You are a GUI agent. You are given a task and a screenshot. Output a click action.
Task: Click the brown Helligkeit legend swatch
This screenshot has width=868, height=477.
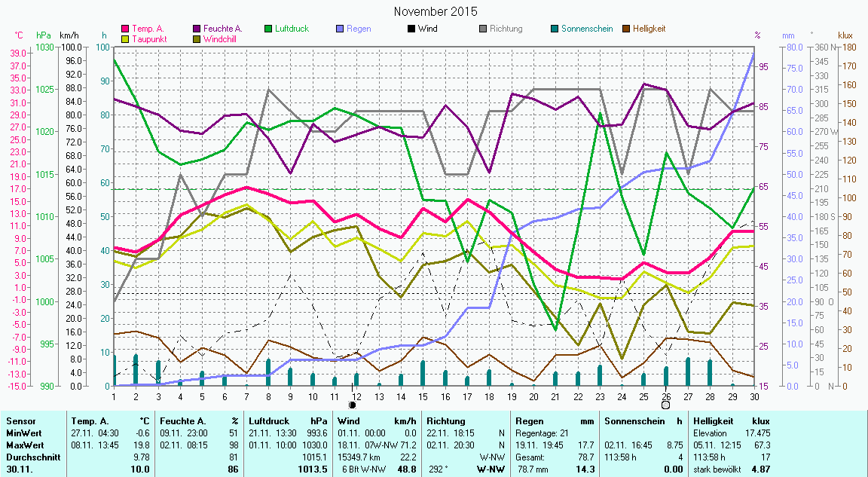[x=625, y=29]
